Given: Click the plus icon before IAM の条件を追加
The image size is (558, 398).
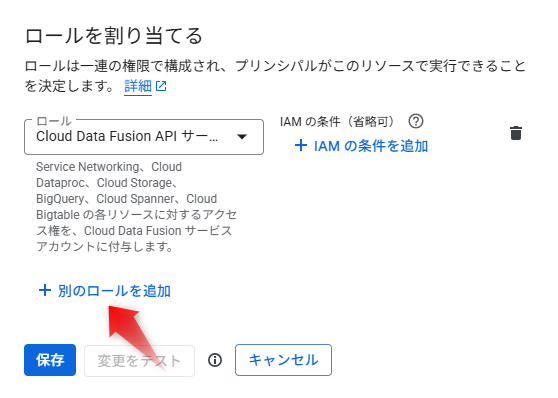Looking at the screenshot, I should (301, 145).
